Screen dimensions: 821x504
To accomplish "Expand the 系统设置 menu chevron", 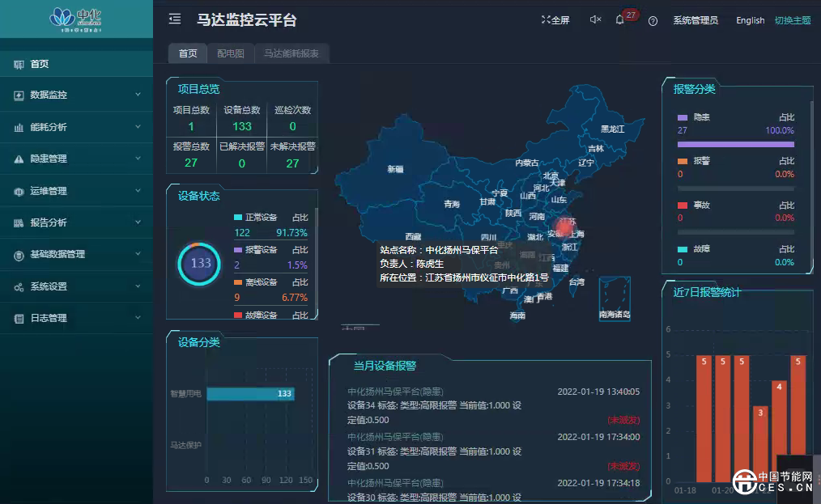I will [138, 286].
